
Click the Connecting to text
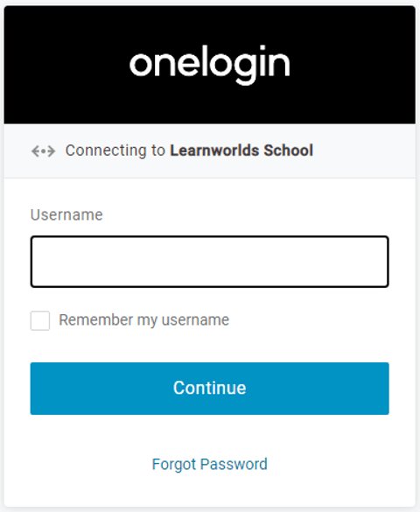[115, 151]
